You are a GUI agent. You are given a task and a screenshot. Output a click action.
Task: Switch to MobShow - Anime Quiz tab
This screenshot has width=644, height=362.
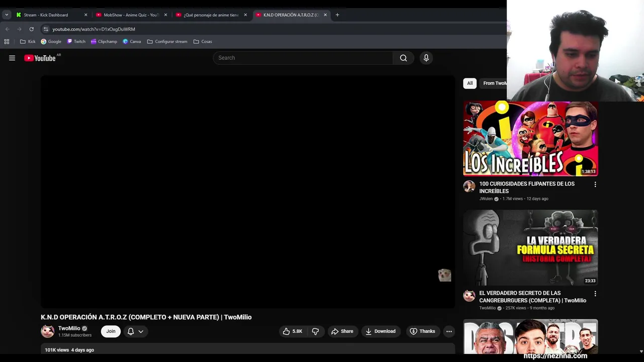(131, 15)
